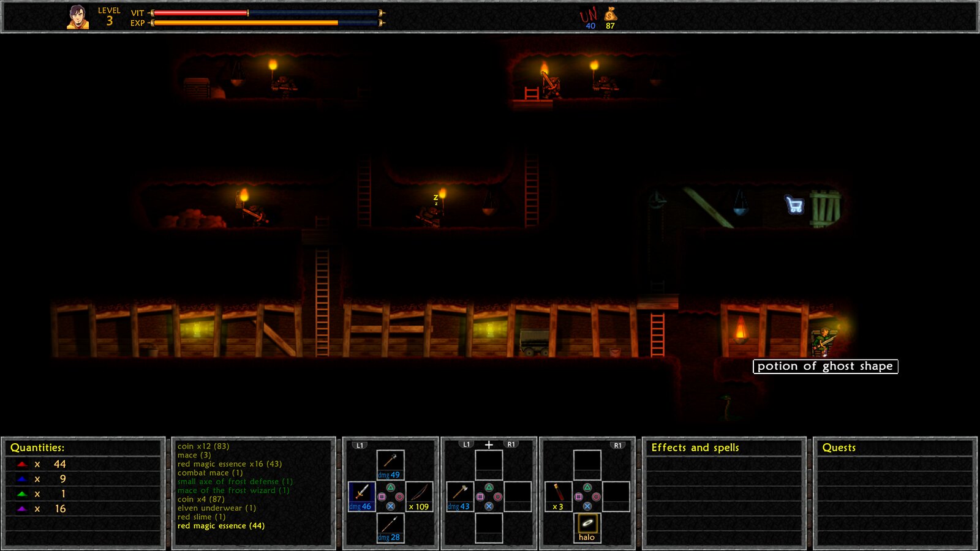This screenshot has height=551, width=980.
Task: Click the log line mace (3)
Action: click(194, 455)
